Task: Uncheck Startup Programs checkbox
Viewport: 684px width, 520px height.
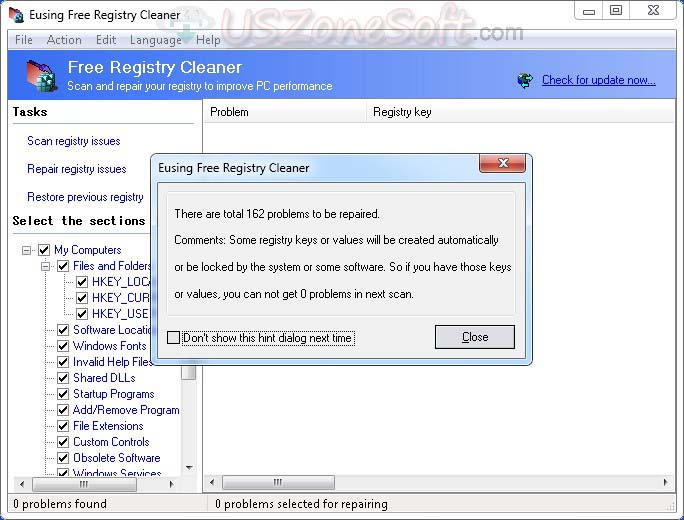Action: pyautogui.click(x=63, y=394)
